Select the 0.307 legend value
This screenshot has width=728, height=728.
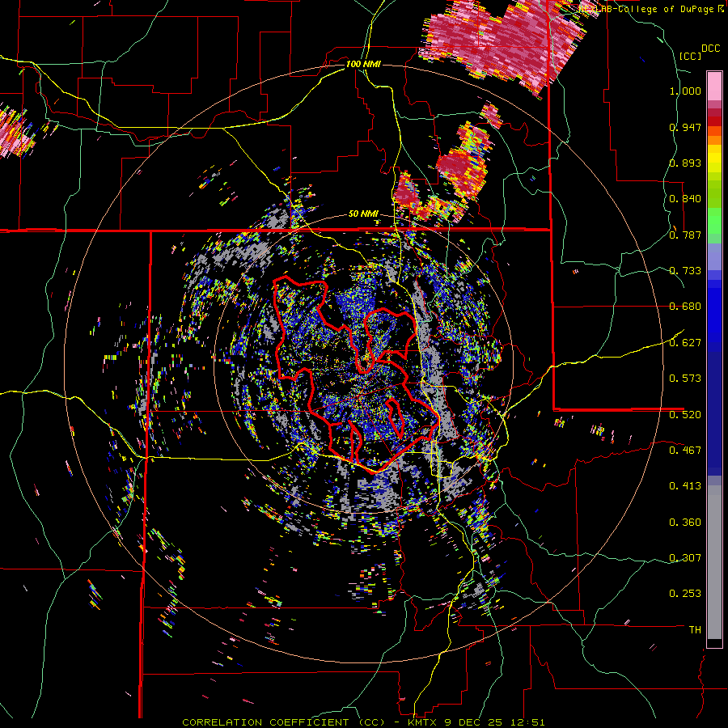685,557
